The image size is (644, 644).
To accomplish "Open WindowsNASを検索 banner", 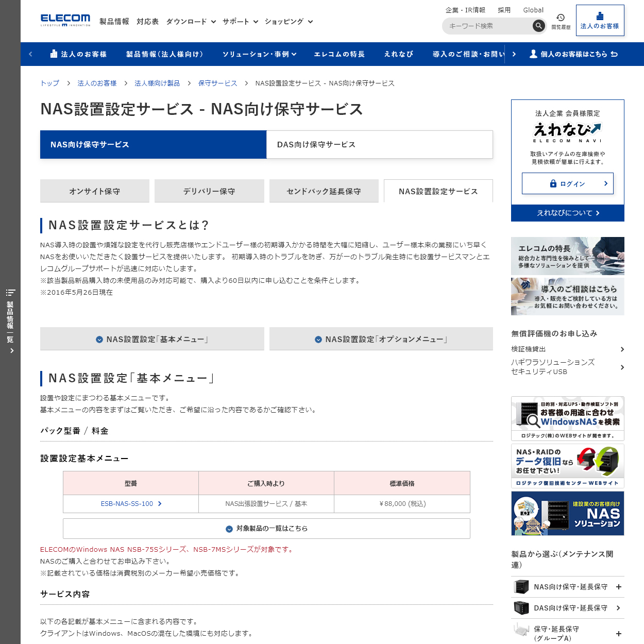I will click(568, 418).
